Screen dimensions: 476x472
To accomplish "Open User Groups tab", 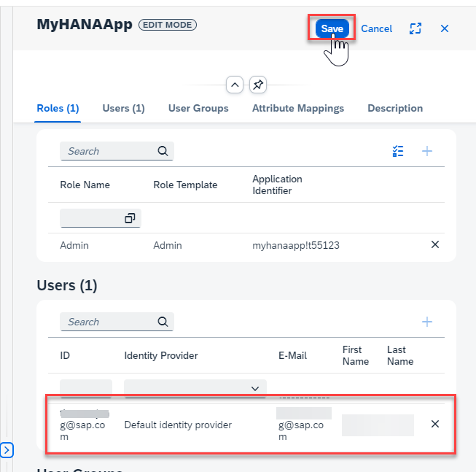I will click(198, 109).
